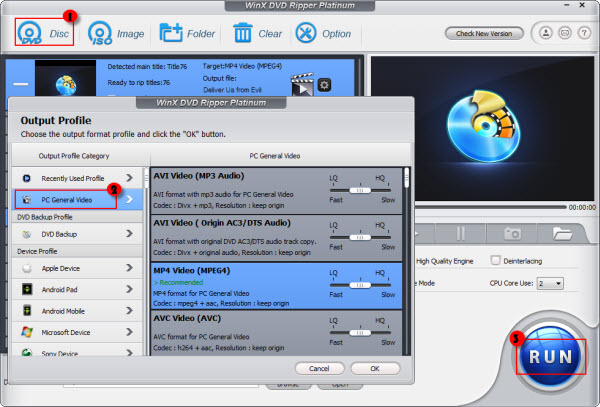
Task: Open the CPU Core Use dropdown
Action: click(x=550, y=283)
